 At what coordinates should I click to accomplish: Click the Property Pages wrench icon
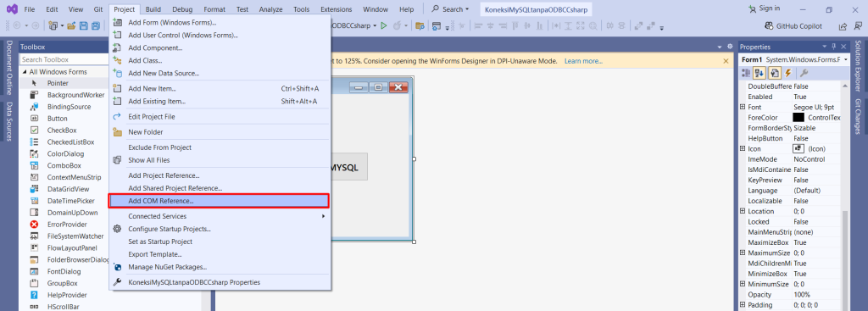click(x=804, y=73)
